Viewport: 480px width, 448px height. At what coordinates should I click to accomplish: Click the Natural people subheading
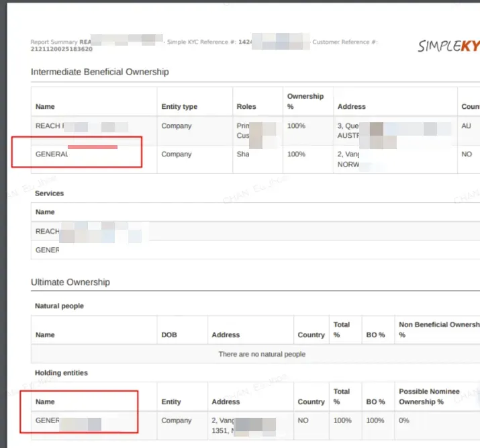(x=59, y=306)
